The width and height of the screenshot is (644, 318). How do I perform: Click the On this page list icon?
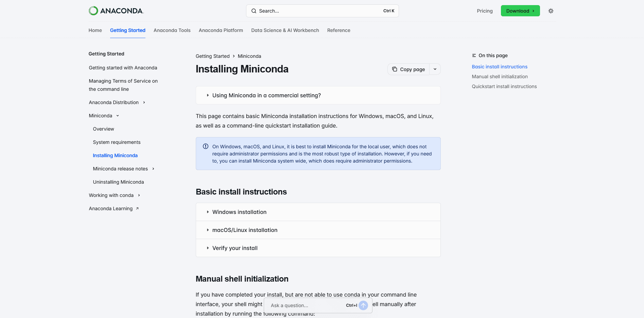tap(474, 55)
